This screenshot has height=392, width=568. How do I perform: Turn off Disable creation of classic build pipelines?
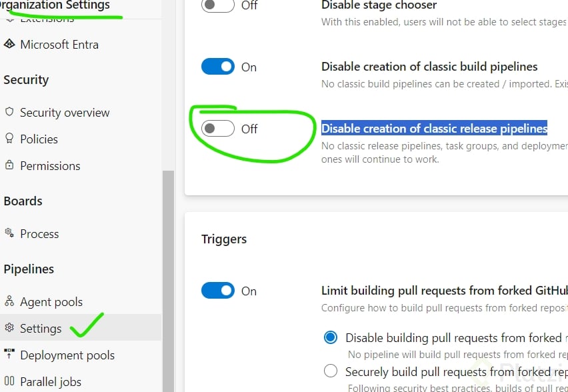point(218,67)
